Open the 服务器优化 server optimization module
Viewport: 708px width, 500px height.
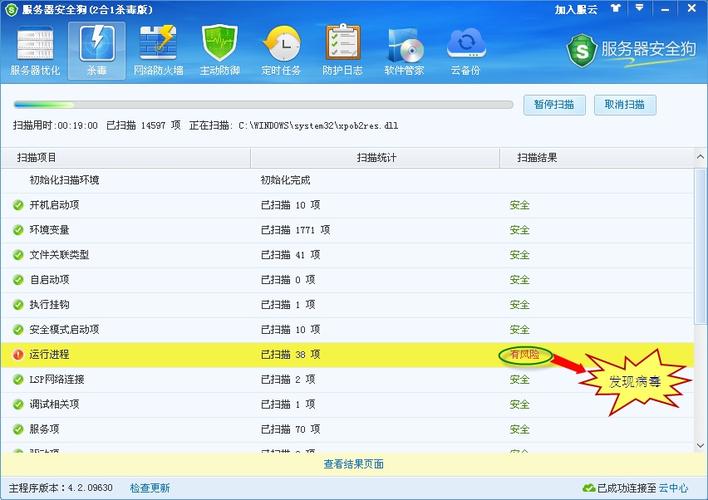click(35, 51)
